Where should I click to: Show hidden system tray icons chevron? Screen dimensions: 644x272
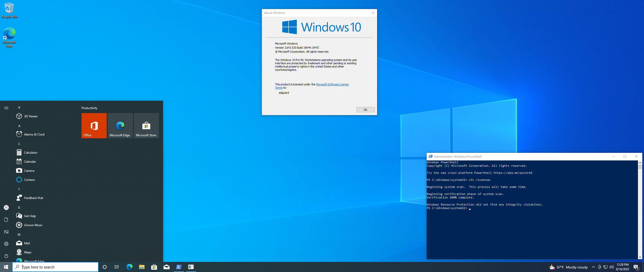point(593,267)
